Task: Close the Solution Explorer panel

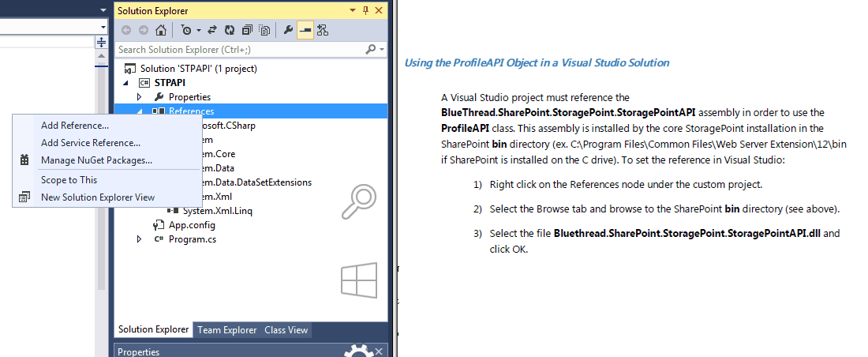Action: pos(379,10)
